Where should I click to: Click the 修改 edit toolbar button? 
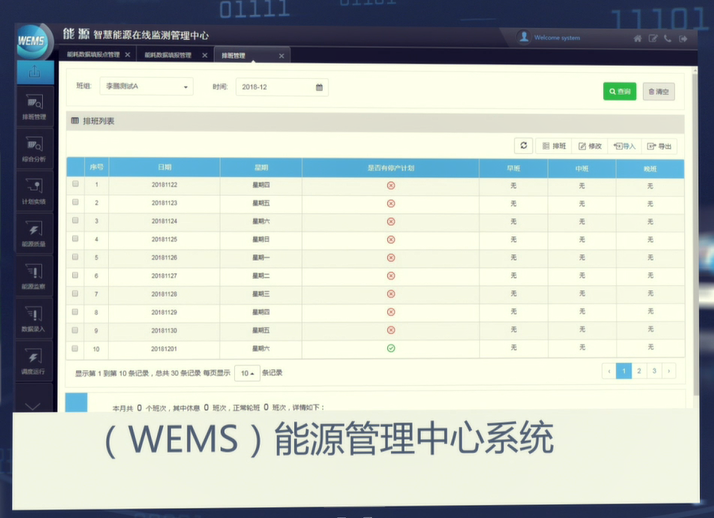point(590,146)
